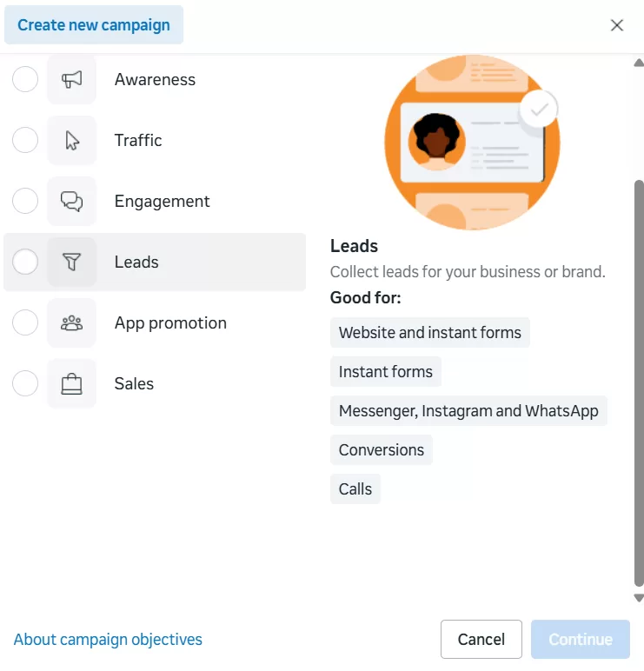Close the dialog with the X icon

[x=617, y=25]
